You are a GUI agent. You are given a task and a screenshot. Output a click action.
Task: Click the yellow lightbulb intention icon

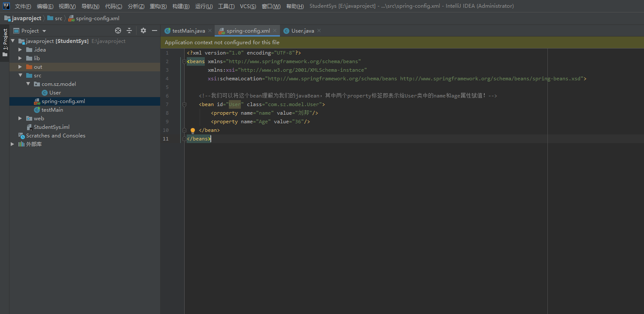[193, 131]
